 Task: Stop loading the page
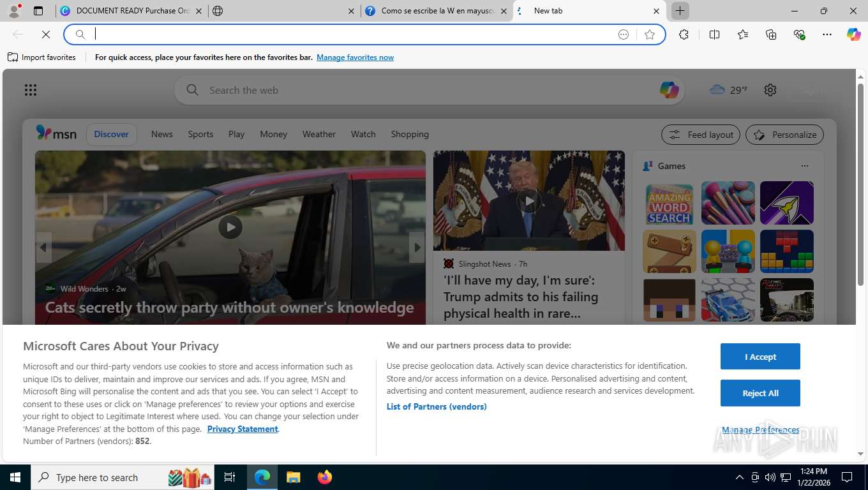click(x=46, y=34)
